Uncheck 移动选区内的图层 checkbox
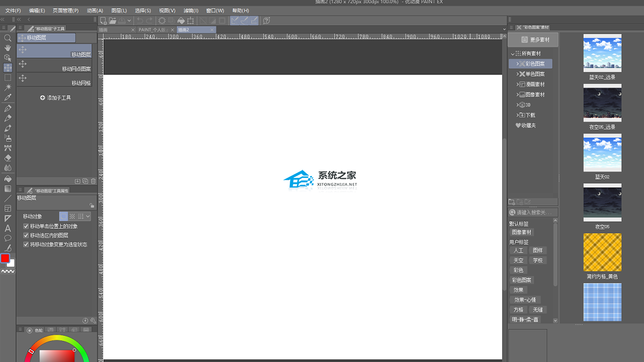Image resolution: width=644 pixels, height=362 pixels. coord(26,235)
